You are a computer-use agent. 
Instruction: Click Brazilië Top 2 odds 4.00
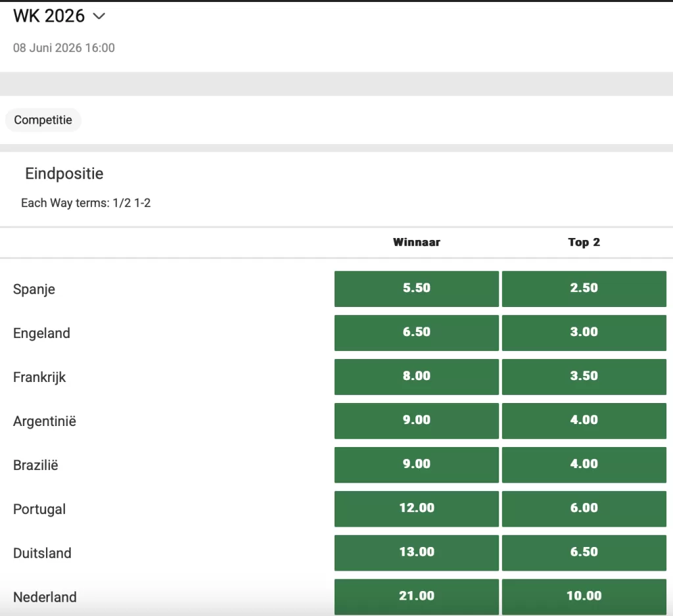(584, 465)
